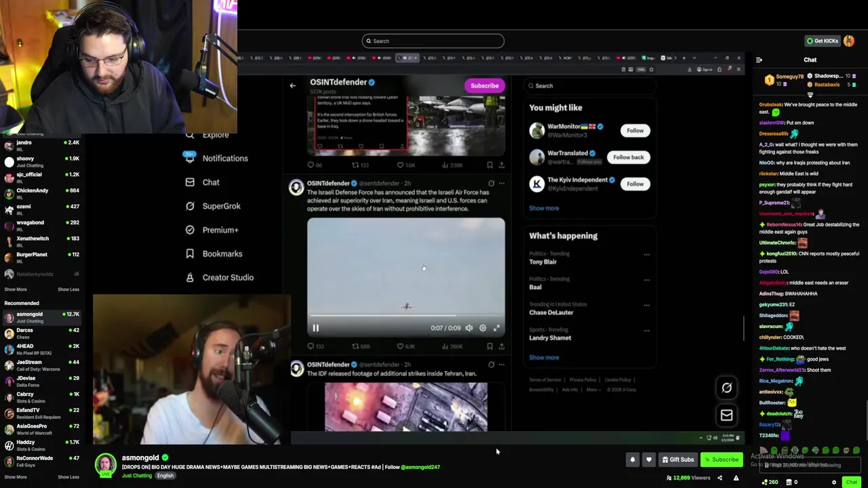868x488 pixels.
Task: Show less recommended channels at bottom
Action: pos(68,477)
